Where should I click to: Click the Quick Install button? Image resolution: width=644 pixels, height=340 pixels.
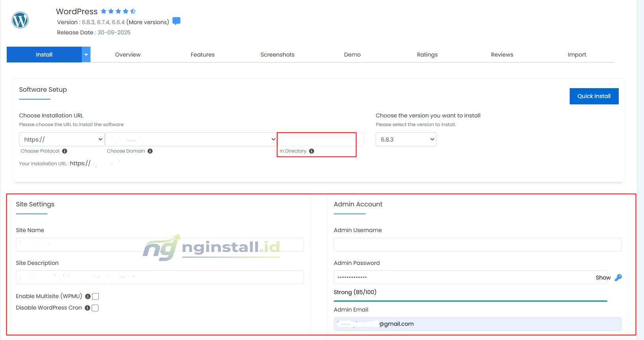[594, 96]
